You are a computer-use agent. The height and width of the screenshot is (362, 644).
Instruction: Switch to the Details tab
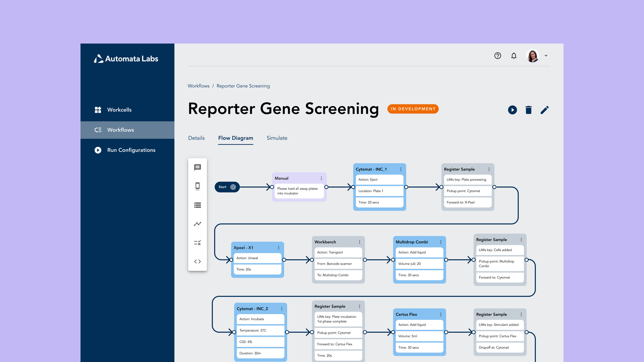pyautogui.click(x=196, y=138)
